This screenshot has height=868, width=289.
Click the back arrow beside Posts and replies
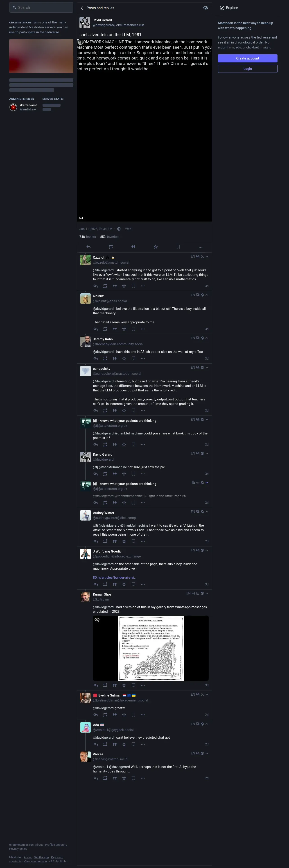[83, 8]
